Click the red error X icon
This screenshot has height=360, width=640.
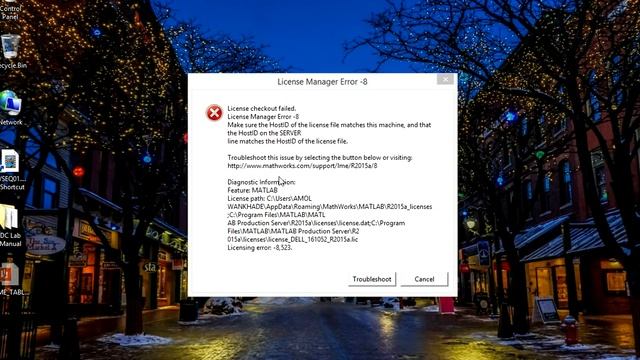(x=214, y=113)
